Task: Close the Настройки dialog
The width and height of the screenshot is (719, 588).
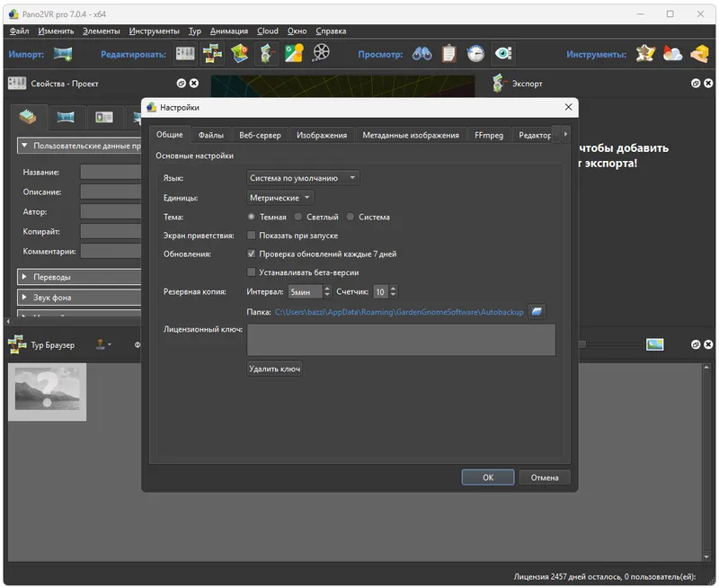Action: (569, 107)
